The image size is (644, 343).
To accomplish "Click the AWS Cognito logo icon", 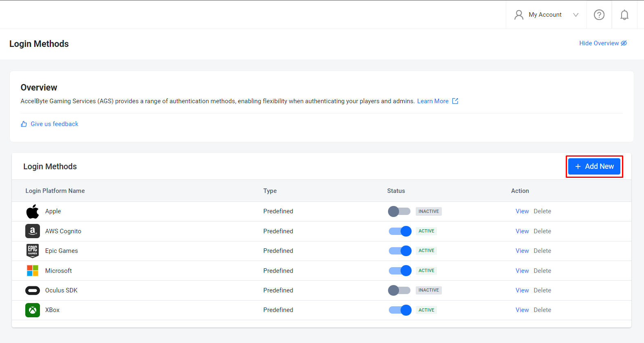I will point(33,231).
